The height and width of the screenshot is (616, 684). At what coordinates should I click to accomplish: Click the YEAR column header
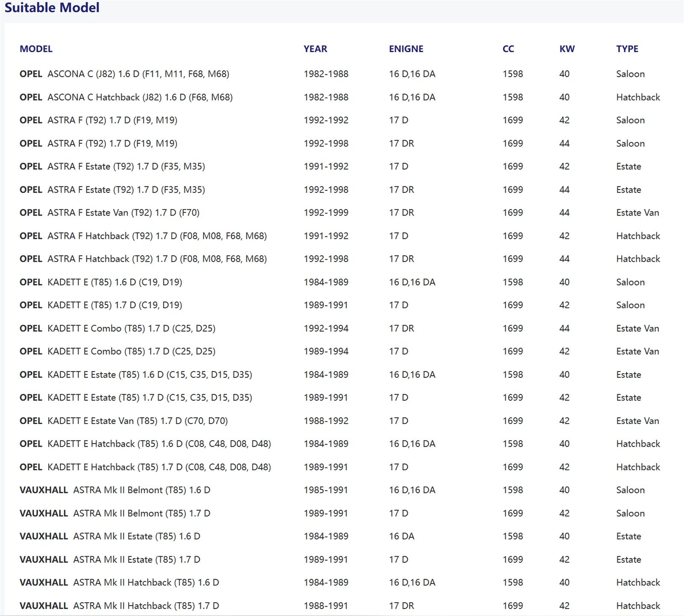pos(315,49)
